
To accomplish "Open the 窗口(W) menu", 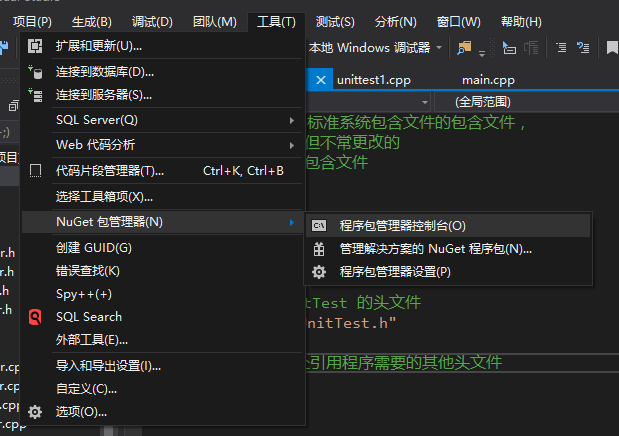I will pyautogui.click(x=458, y=22).
